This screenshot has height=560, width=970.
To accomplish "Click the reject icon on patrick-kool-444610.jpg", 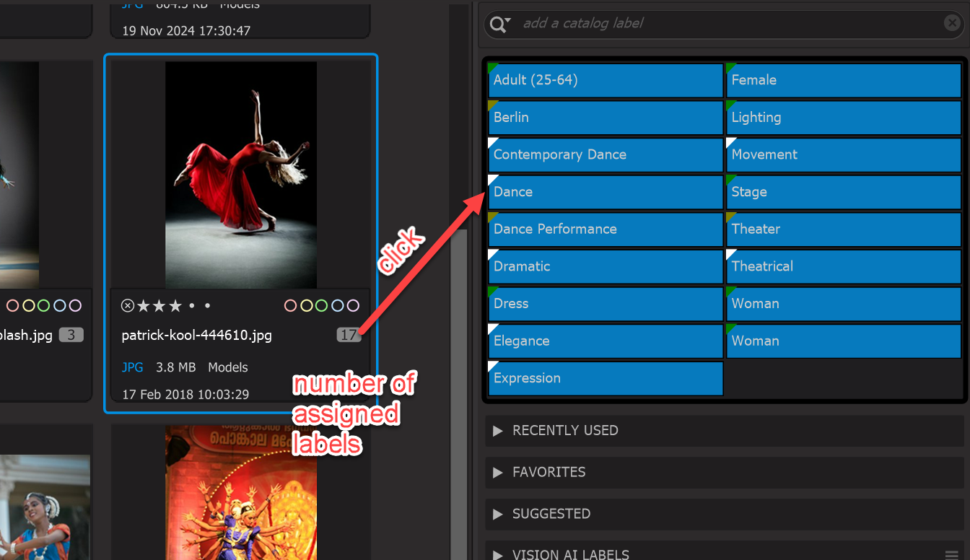I will coord(128,305).
